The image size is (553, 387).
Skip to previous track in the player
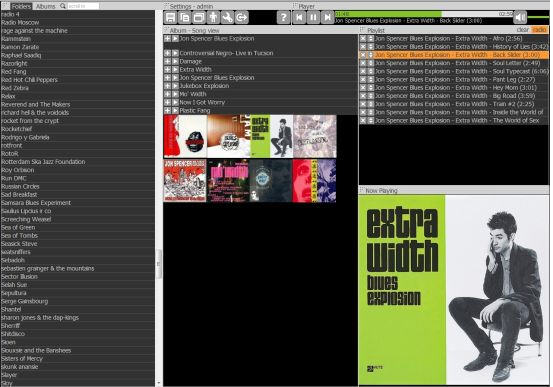(x=299, y=17)
